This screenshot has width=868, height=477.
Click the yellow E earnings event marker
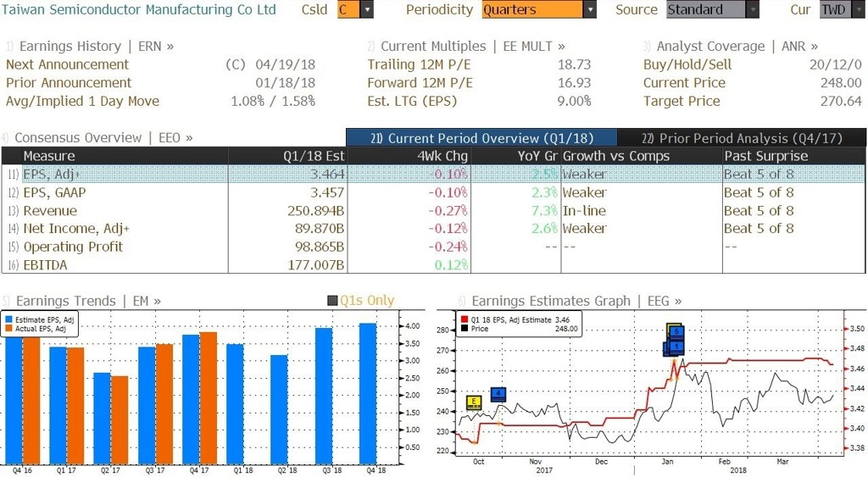(x=473, y=402)
